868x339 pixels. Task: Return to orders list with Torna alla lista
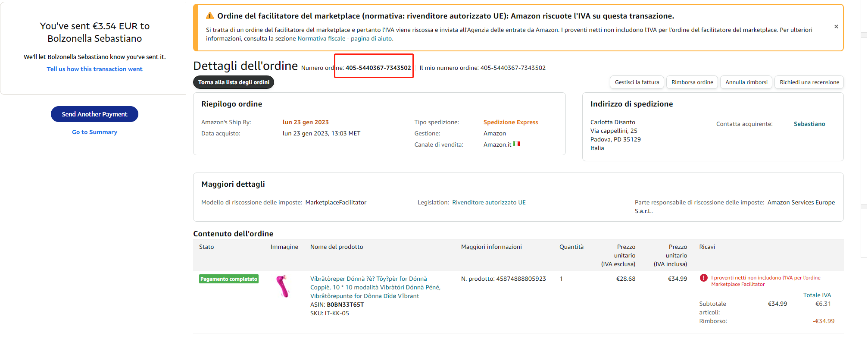234,82
